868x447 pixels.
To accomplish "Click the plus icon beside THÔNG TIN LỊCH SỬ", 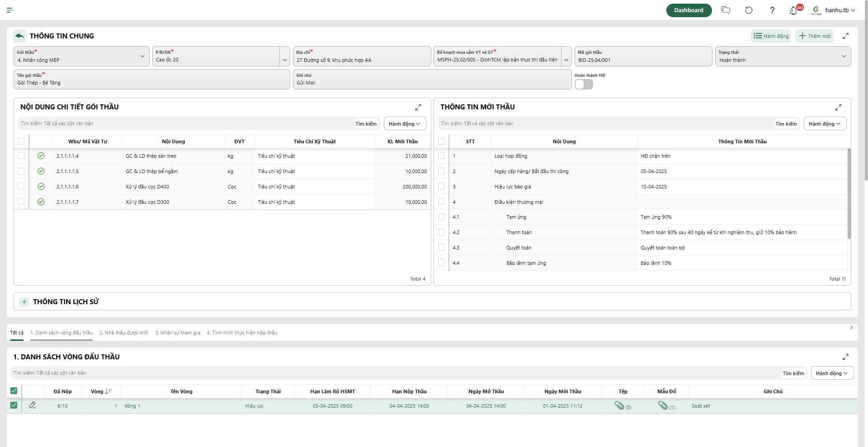I will [24, 301].
